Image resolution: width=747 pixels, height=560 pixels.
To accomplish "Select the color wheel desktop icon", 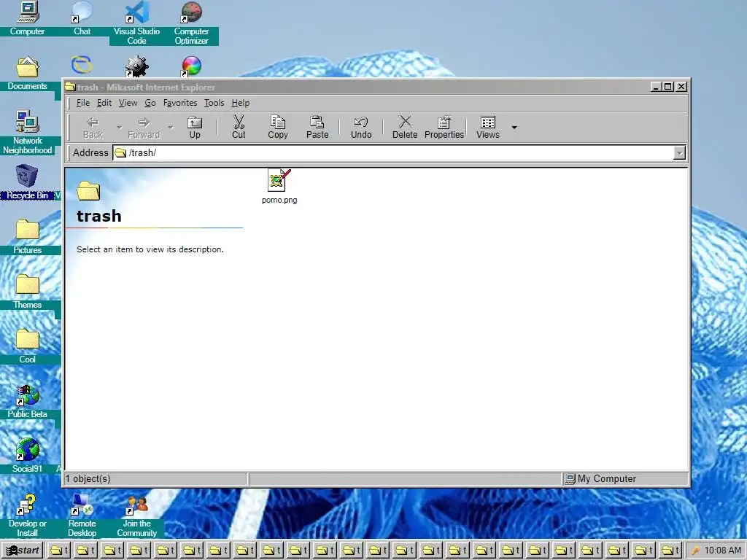I will [192, 66].
